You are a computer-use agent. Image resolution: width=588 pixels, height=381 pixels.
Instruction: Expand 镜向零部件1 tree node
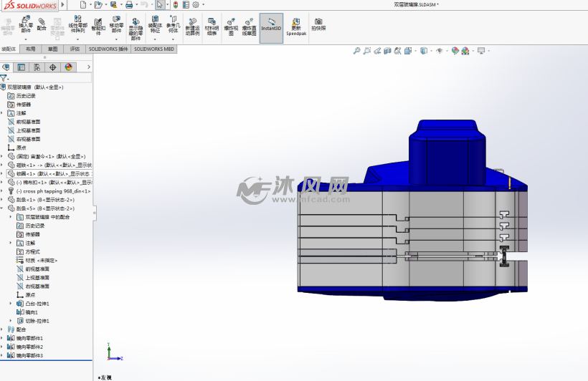[2, 338]
